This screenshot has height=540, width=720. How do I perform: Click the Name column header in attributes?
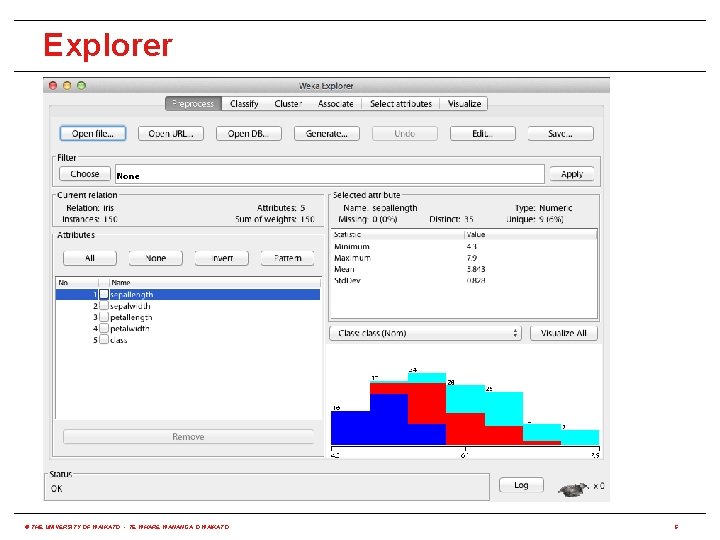[215, 282]
